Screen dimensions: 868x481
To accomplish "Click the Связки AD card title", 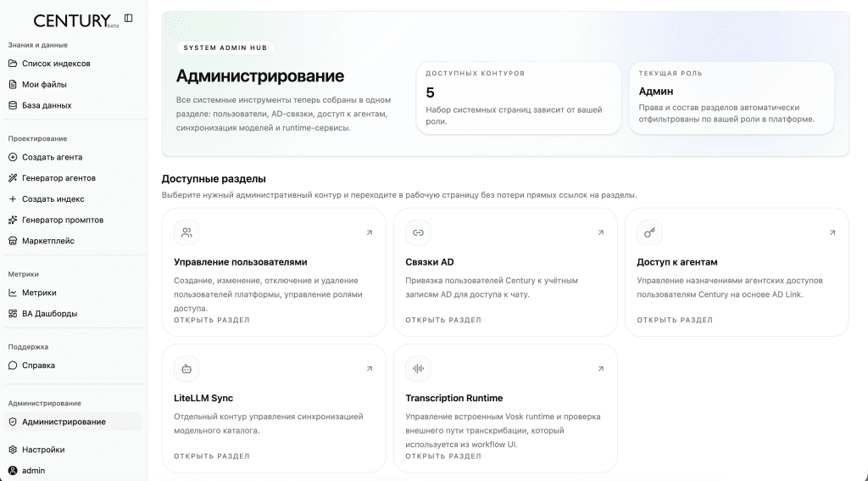I will click(x=430, y=262).
